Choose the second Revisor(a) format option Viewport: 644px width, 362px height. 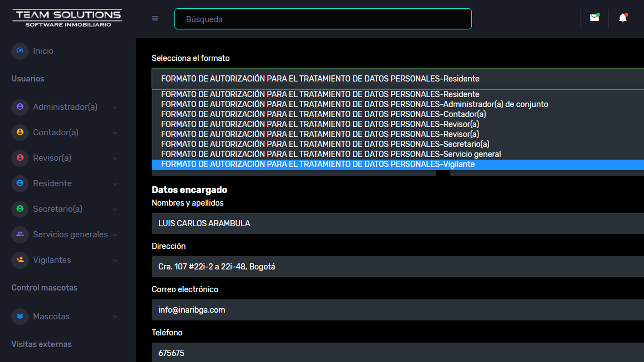(x=398, y=134)
